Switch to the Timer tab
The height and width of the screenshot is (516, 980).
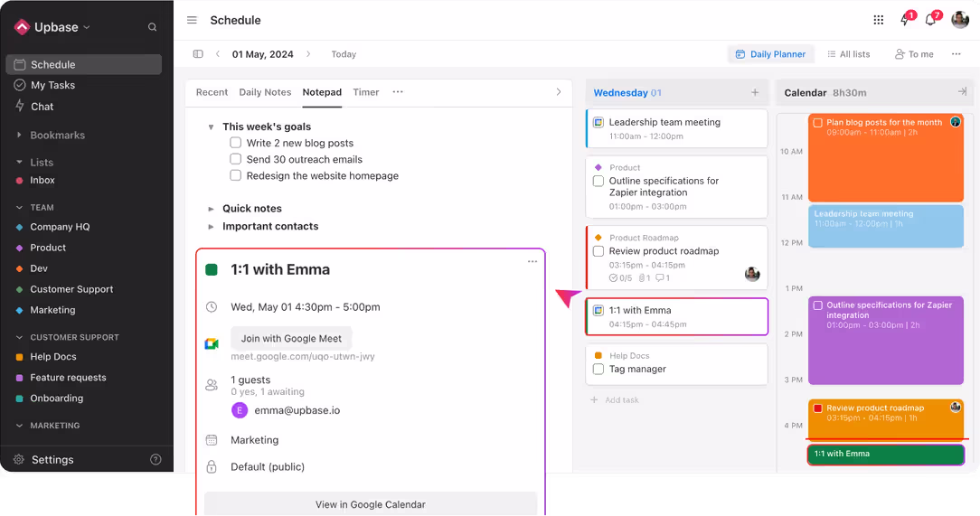[365, 92]
